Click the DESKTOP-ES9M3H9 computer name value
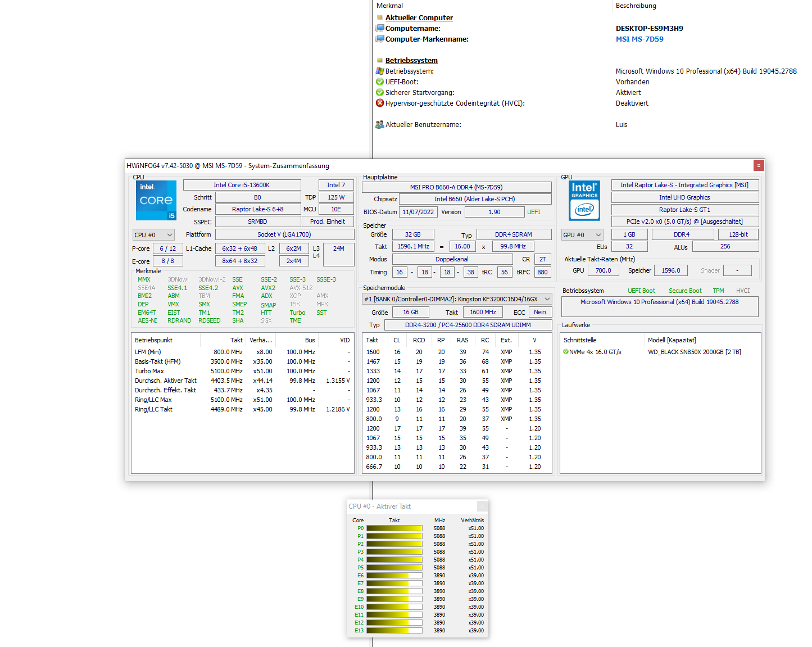The image size is (812, 647). click(650, 28)
